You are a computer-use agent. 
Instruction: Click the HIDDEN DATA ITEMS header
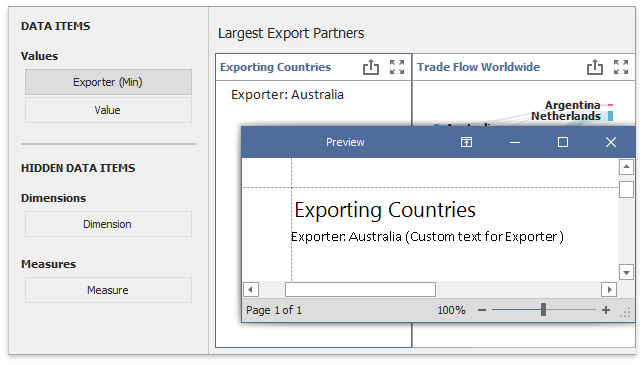(78, 168)
